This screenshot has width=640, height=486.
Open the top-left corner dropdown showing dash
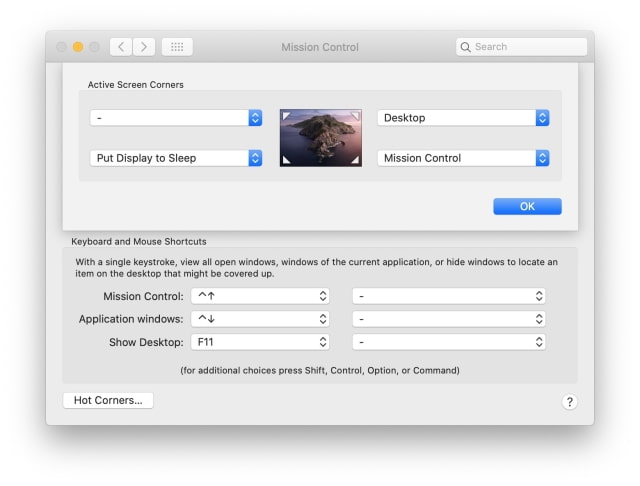[176, 118]
